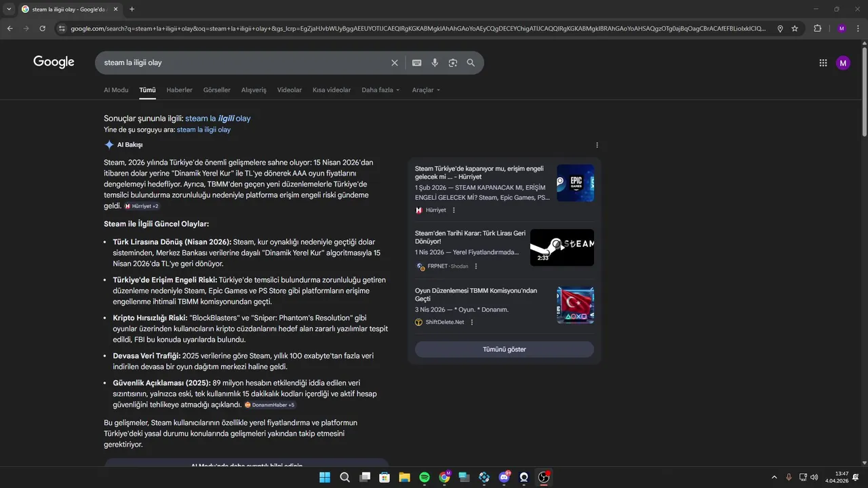Open Chrome extensions puzzle icon
Image resolution: width=868 pixels, height=488 pixels.
(x=817, y=28)
